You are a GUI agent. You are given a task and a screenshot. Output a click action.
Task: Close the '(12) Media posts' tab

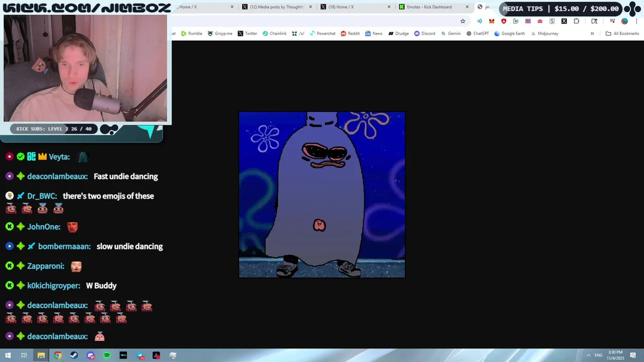pyautogui.click(x=310, y=7)
